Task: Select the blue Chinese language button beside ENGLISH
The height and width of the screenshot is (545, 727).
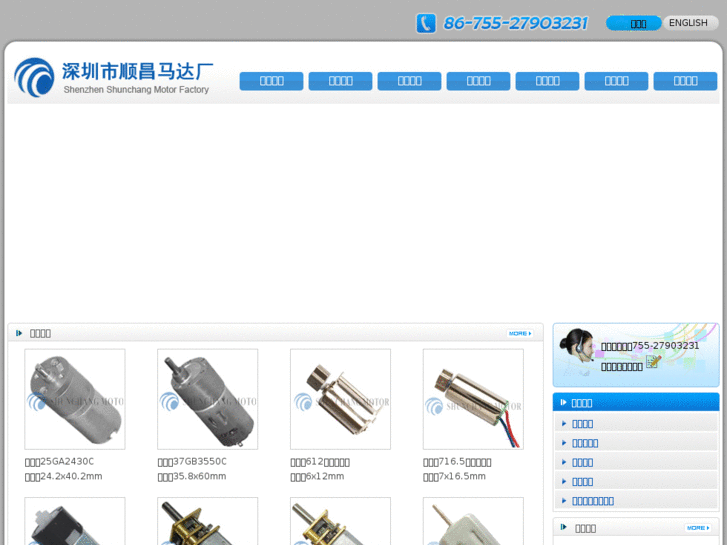Action: point(634,23)
